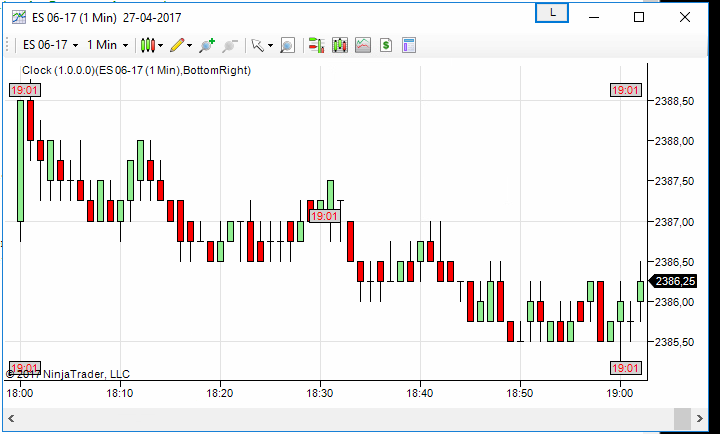Click the horizontal scrollbar thumb
The width and height of the screenshot is (720, 434).
coord(682,418)
